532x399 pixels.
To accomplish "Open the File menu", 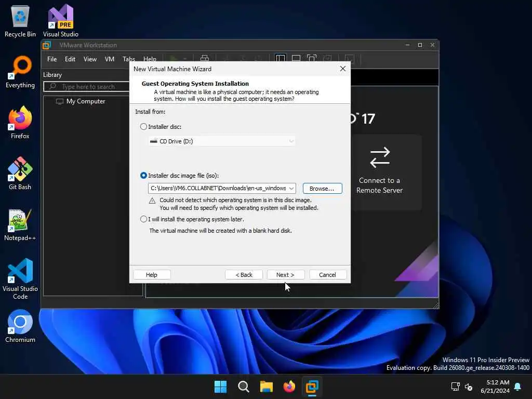I will (x=52, y=59).
